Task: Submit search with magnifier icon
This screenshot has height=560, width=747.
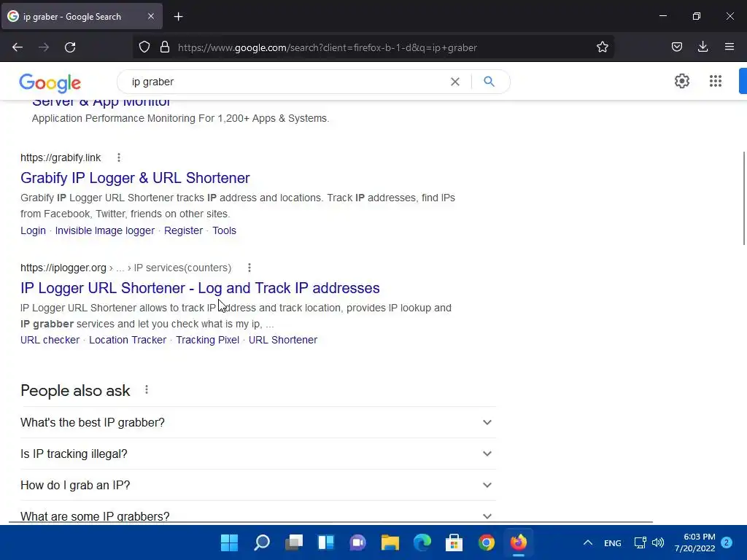Action: [489, 82]
